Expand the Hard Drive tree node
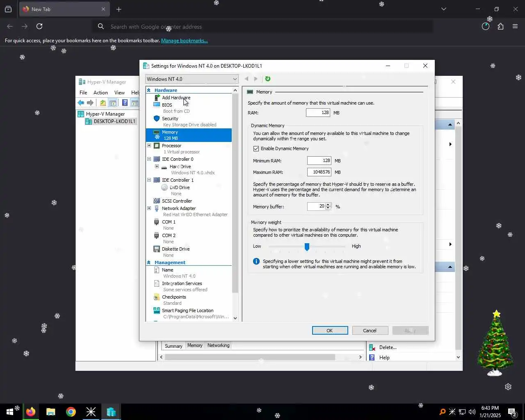This screenshot has height=420, width=525. 157,167
